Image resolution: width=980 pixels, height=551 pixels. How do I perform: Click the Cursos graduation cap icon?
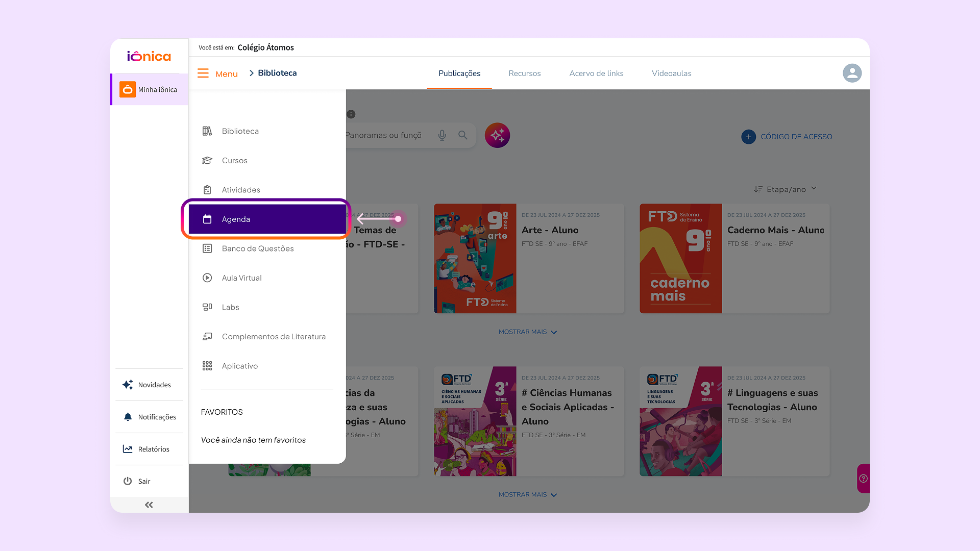point(207,161)
